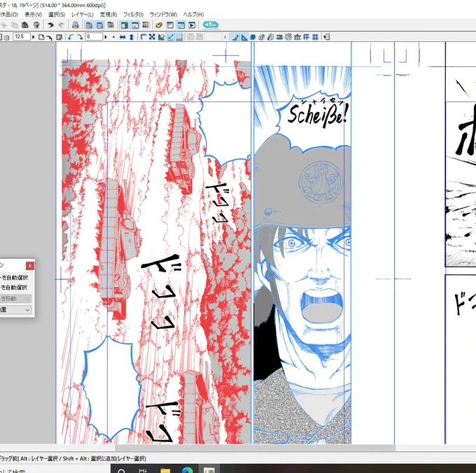This screenshot has height=473, width=476.
Task: Click the horizontal canvas scrollbar
Action: coord(255,447)
